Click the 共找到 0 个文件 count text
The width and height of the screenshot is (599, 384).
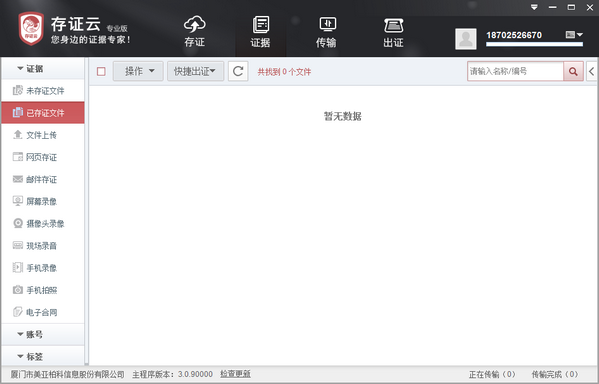284,71
